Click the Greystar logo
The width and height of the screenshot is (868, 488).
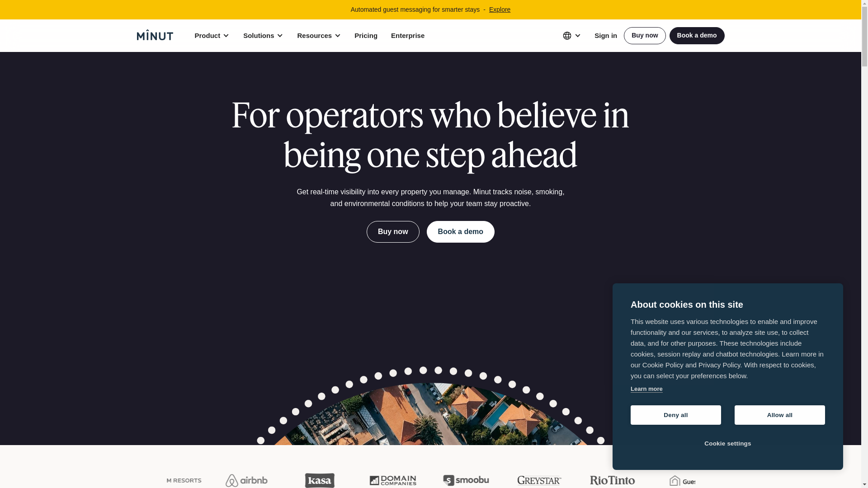point(539,480)
